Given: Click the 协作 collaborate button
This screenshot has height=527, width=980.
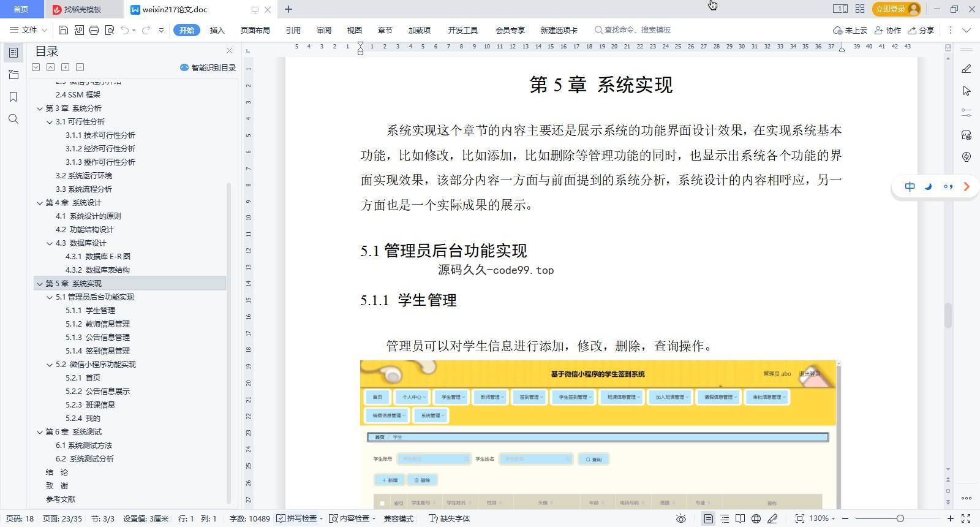Looking at the screenshot, I should pos(888,30).
